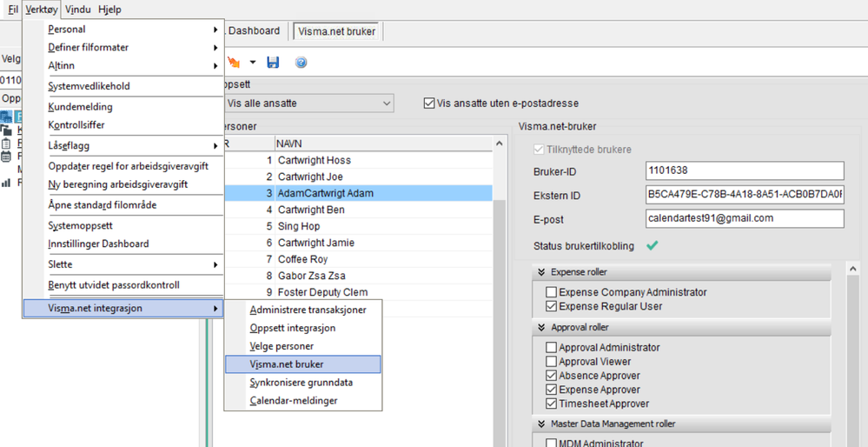
Task: Click the persons list scroll up arrow
Action: click(x=500, y=143)
